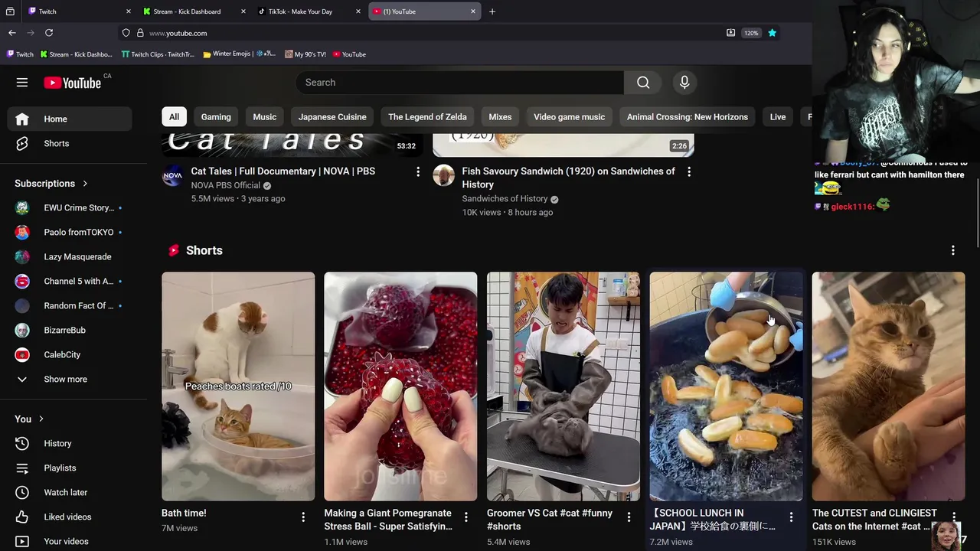Open Giant Pomegranate Stress Ball short thumbnail
The image size is (980, 551).
pos(400,386)
